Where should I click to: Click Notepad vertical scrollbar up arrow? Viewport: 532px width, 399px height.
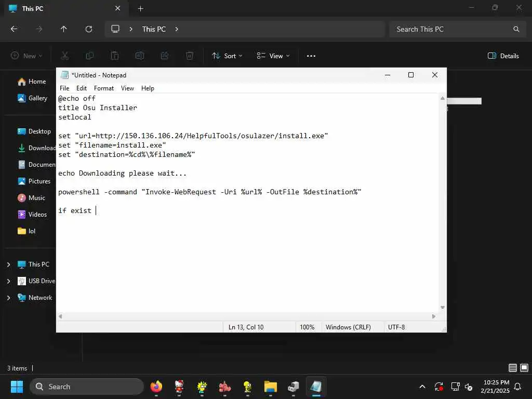[443, 98]
